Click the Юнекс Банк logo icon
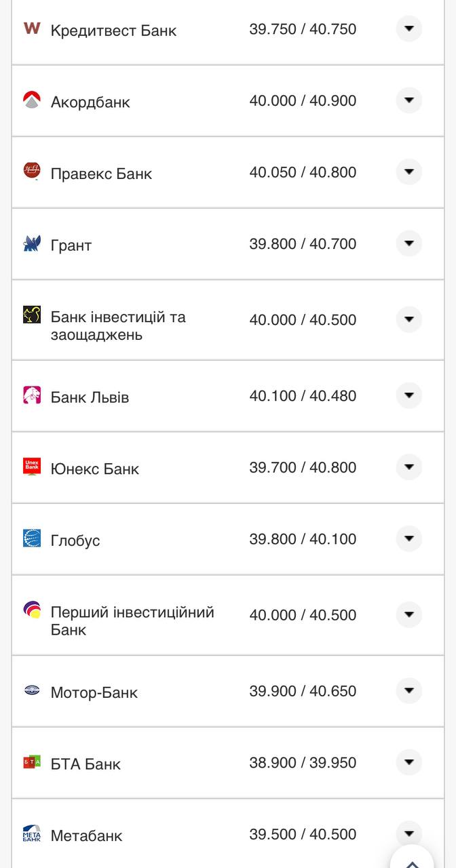This screenshot has height=868, width=456. click(x=32, y=467)
